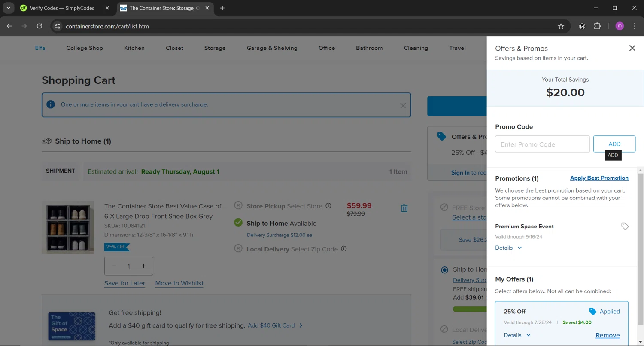
Task: Open the Kitchen category
Action: pos(134,48)
